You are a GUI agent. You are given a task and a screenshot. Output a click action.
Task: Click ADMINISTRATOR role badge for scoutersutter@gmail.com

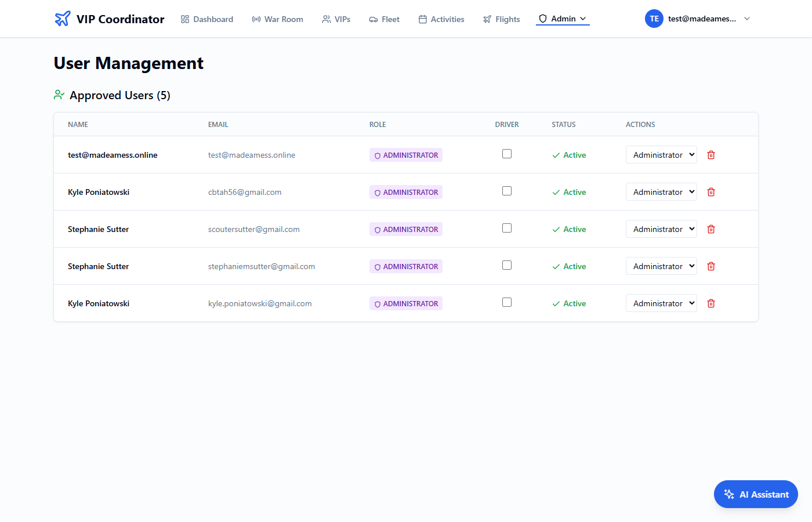pyautogui.click(x=406, y=229)
